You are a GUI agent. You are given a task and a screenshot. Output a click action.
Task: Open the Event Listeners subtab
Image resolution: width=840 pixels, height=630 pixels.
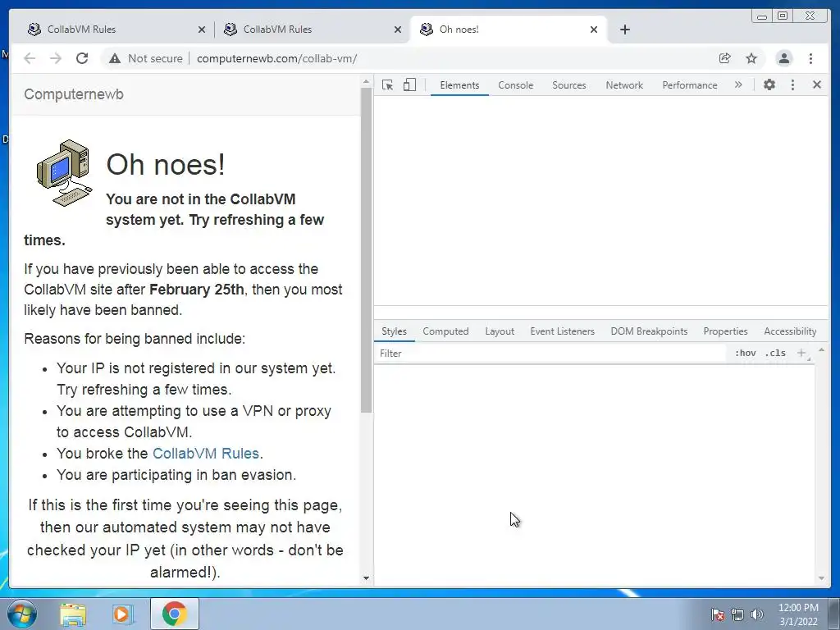pyautogui.click(x=562, y=331)
